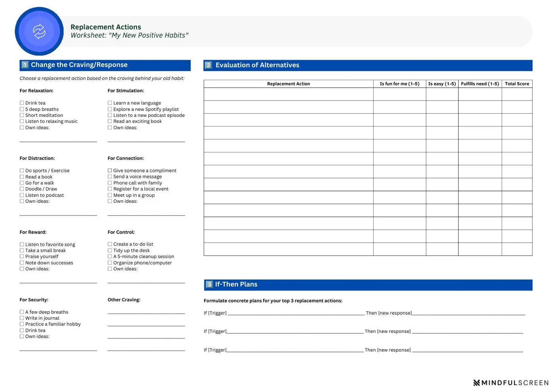The height and width of the screenshot is (392, 555).
Task: Select "Explore a new Spotify playlist" checkbox
Action: click(110, 109)
